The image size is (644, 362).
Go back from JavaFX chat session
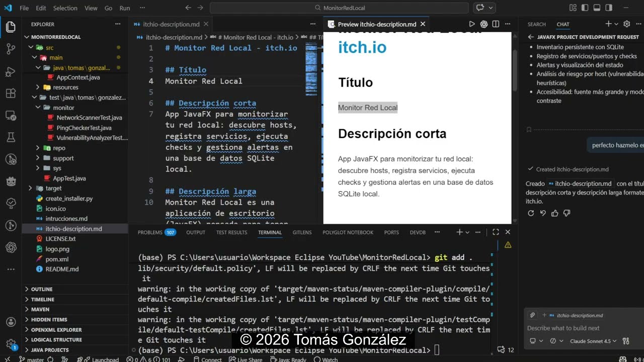click(x=531, y=37)
